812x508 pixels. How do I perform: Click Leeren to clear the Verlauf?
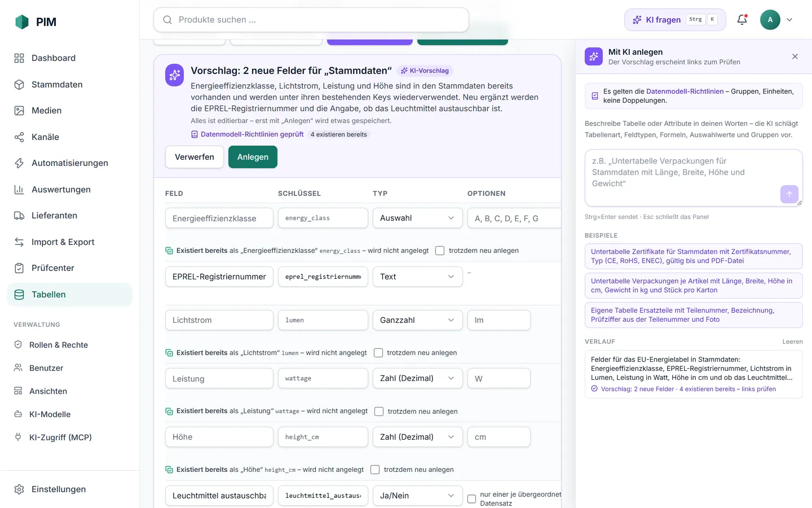pyautogui.click(x=792, y=341)
